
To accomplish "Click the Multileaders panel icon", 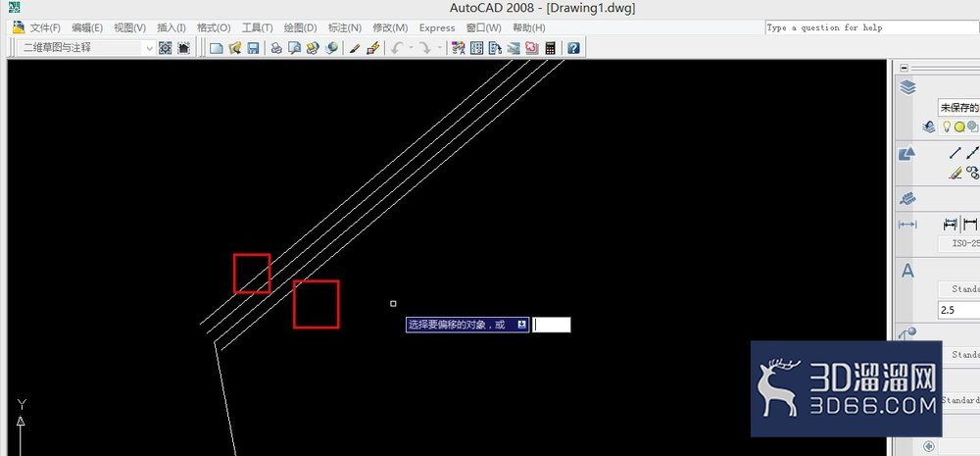I will point(907,334).
